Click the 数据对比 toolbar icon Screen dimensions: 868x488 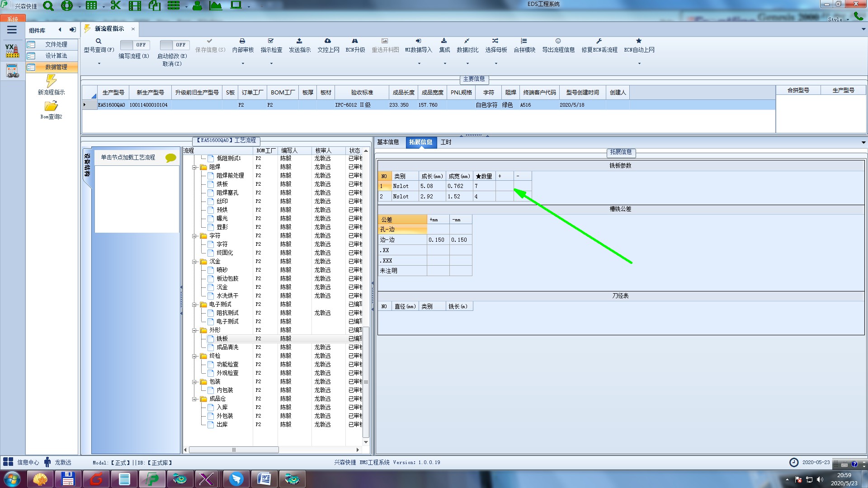pos(467,41)
